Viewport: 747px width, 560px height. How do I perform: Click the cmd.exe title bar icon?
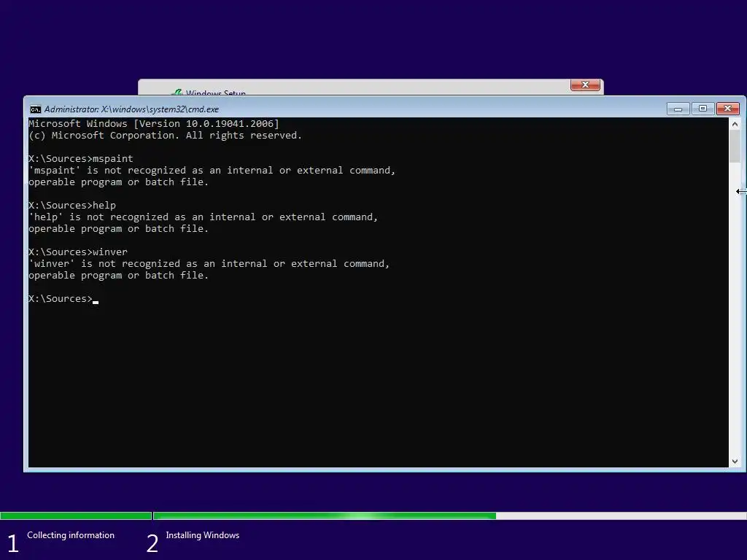(x=35, y=109)
